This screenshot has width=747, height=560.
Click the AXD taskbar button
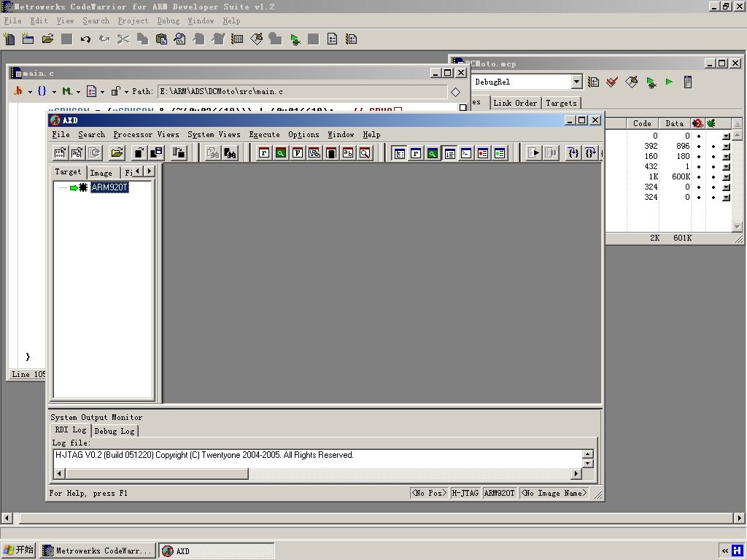[216, 551]
